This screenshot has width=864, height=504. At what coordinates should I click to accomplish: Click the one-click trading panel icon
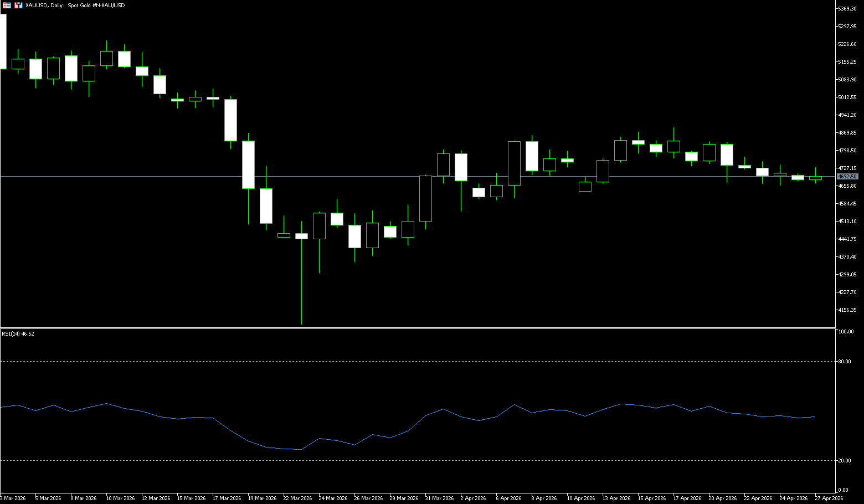click(7, 5)
